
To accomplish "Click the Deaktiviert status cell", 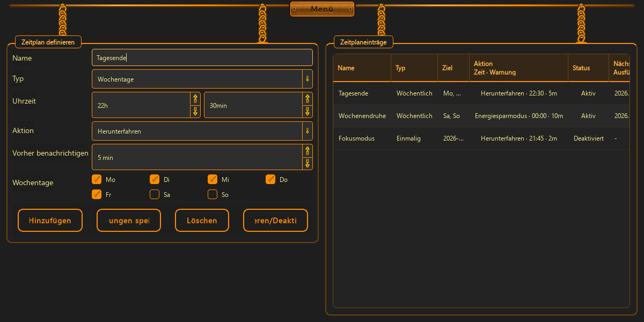I will click(x=589, y=138).
